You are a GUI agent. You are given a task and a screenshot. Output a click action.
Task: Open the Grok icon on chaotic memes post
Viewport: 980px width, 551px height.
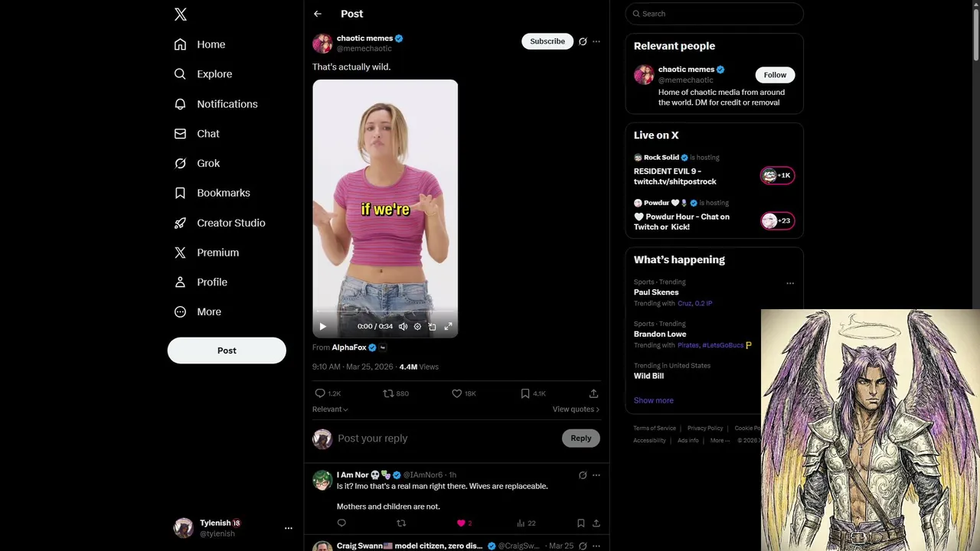[583, 41]
